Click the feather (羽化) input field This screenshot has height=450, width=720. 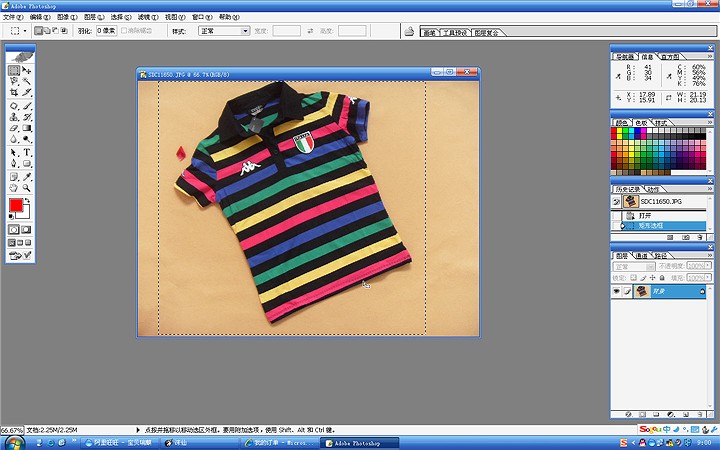click(x=107, y=31)
